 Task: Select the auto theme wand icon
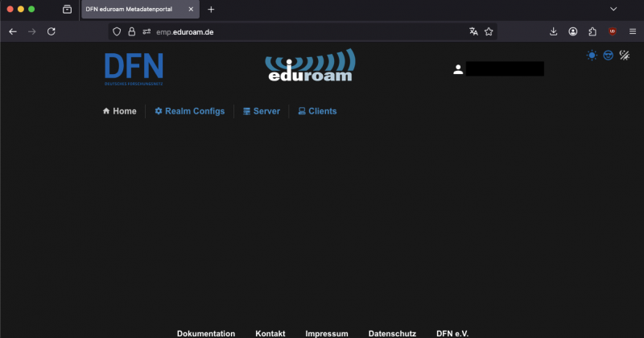click(625, 56)
